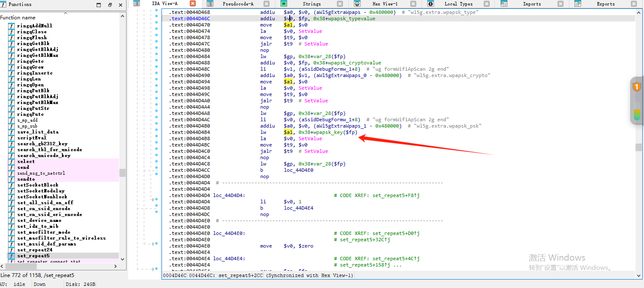Open the Imports tab
Image resolution: width=644 pixels, height=288 pixels.
tap(532, 4)
